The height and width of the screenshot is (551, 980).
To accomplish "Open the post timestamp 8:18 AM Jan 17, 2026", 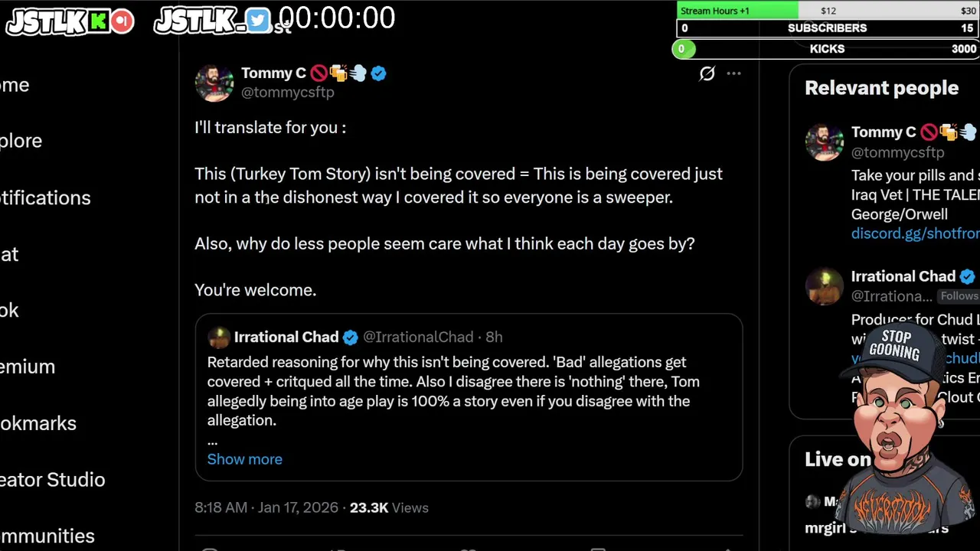I will (x=266, y=507).
